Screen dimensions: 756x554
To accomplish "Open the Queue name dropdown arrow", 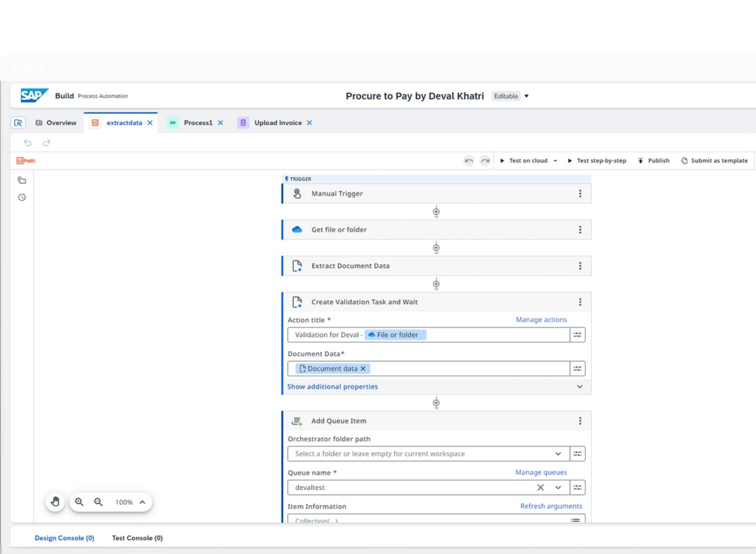I will click(x=558, y=488).
